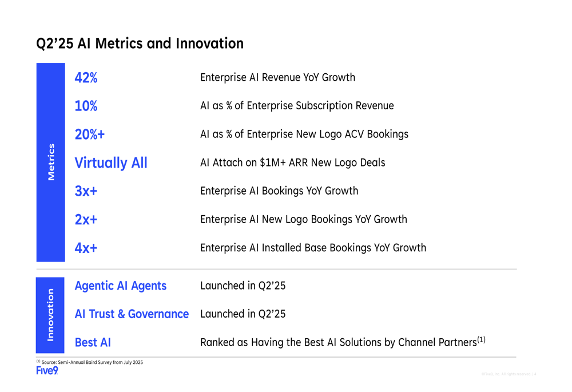This screenshot has height=392, width=572.
Task: Click the blue vertical Metrics sidebar label
Action: point(51,162)
